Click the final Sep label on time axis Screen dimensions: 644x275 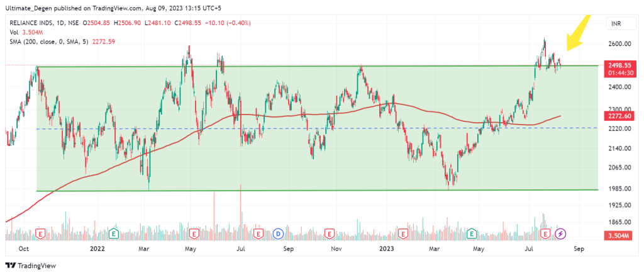tap(579, 249)
